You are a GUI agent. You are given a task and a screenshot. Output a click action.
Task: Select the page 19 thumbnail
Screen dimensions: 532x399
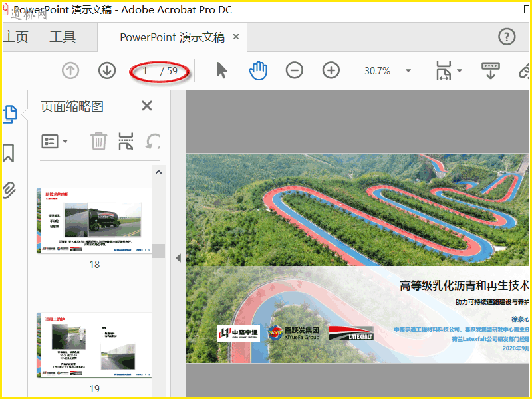point(94,344)
